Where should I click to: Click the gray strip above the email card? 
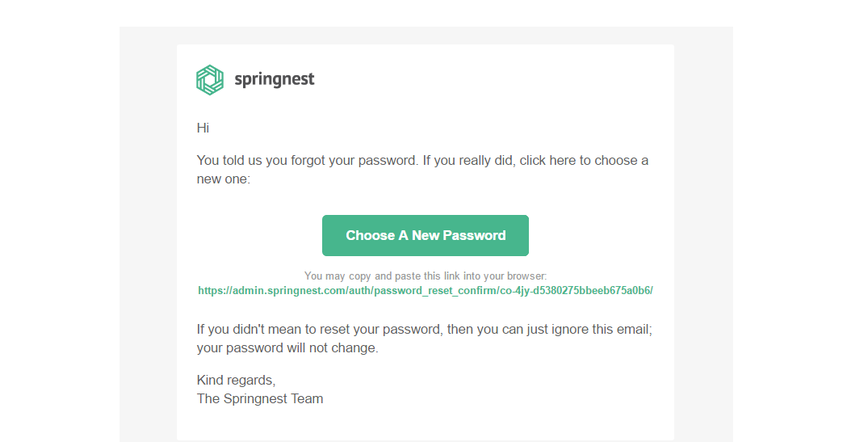(x=426, y=35)
